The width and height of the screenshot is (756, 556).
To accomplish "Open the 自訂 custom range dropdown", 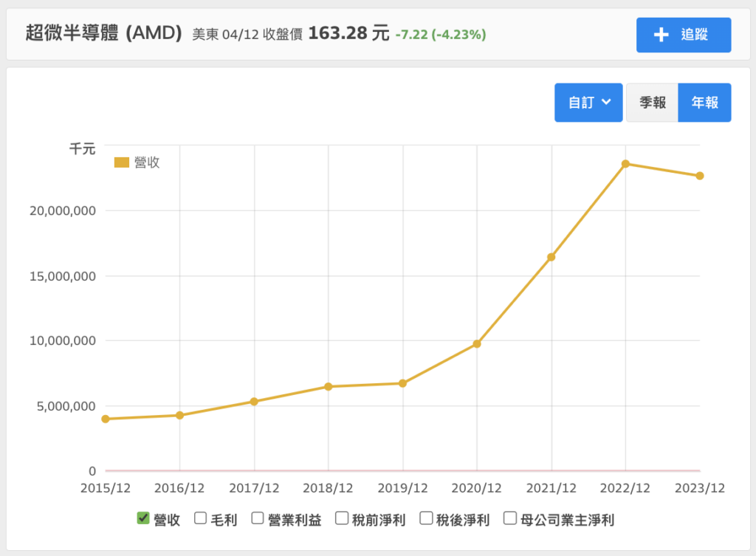I will 588,102.
